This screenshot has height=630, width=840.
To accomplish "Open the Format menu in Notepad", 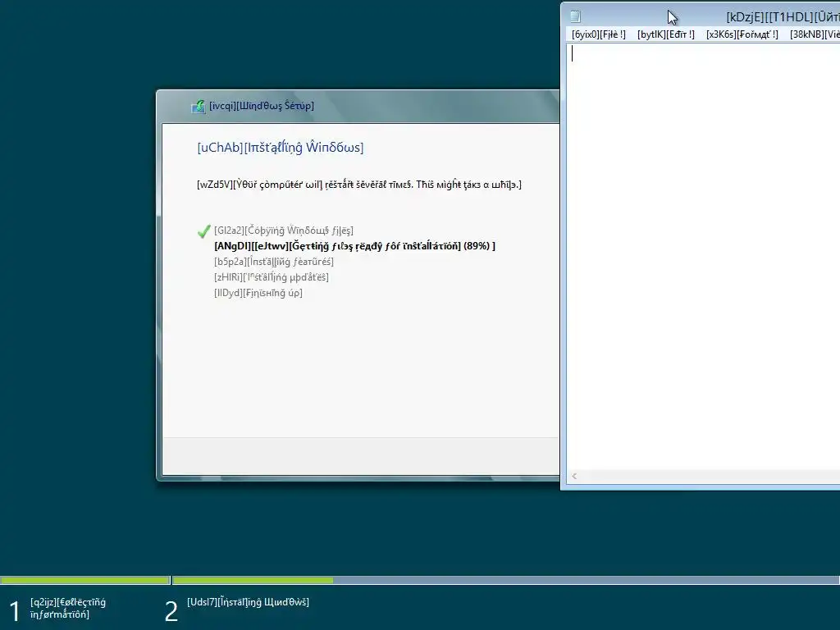I will [742, 34].
